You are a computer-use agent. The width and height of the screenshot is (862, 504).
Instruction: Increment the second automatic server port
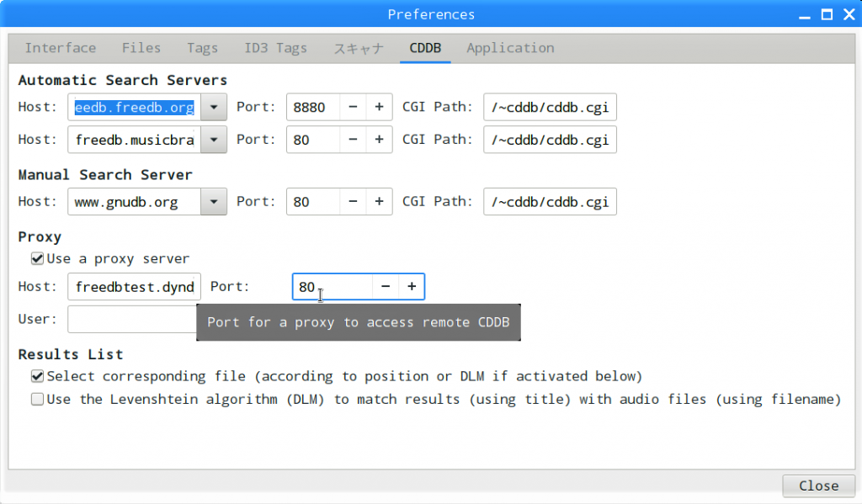(379, 140)
